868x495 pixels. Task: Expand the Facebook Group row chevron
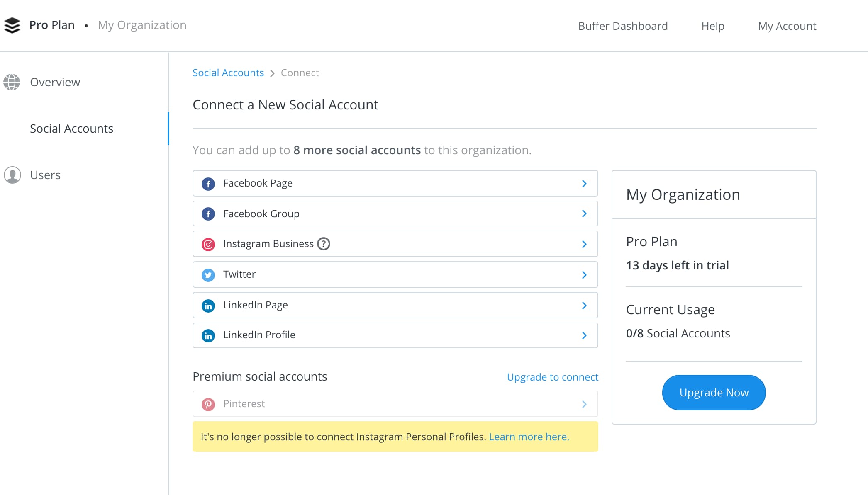(x=584, y=214)
